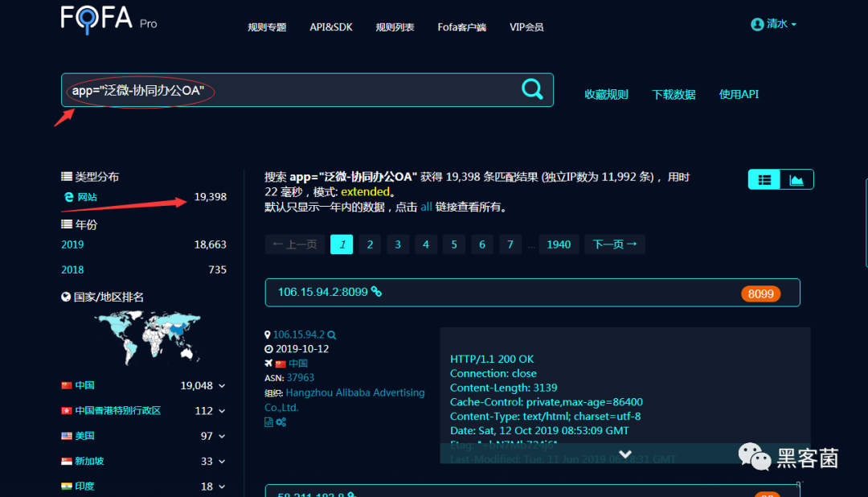Jump to last page 1940
This screenshot has height=497, width=868.
pyautogui.click(x=559, y=244)
